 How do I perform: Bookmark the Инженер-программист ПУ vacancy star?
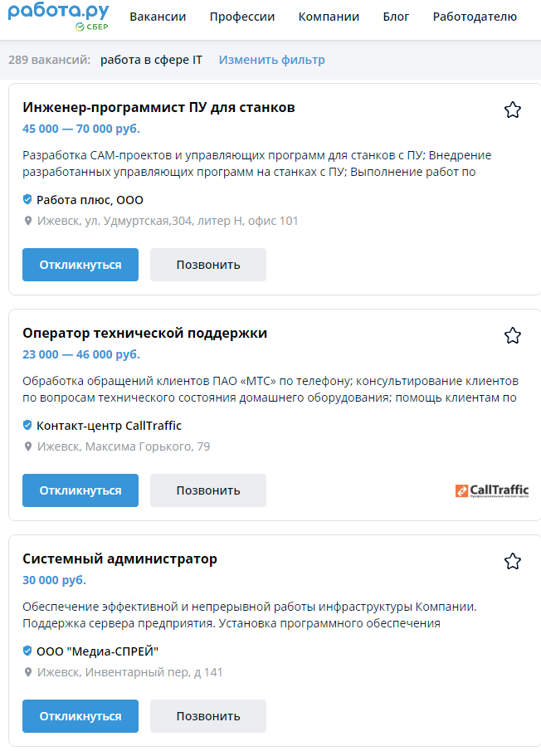pyautogui.click(x=513, y=110)
